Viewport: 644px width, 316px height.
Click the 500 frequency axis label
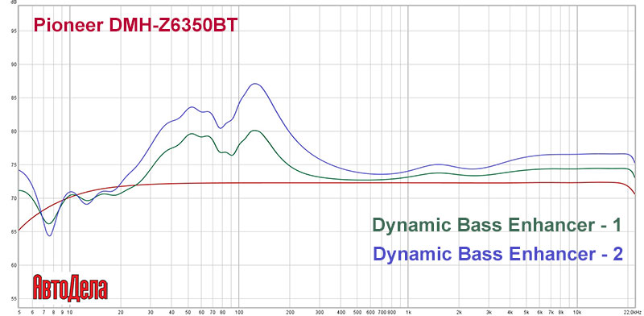(357, 312)
